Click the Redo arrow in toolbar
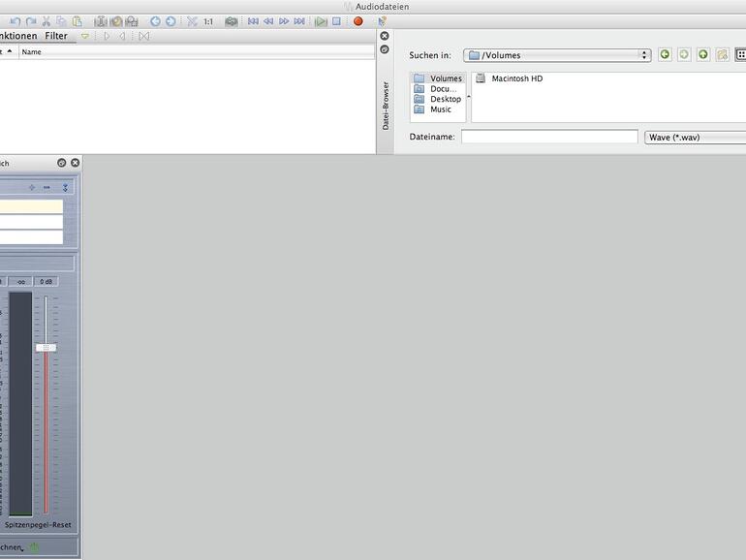This screenshot has height=560, width=746. [x=31, y=21]
